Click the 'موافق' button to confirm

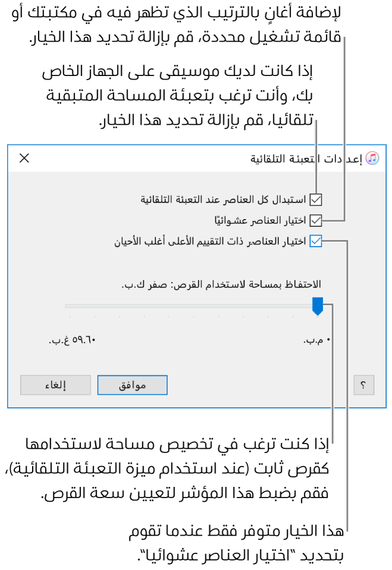click(132, 384)
